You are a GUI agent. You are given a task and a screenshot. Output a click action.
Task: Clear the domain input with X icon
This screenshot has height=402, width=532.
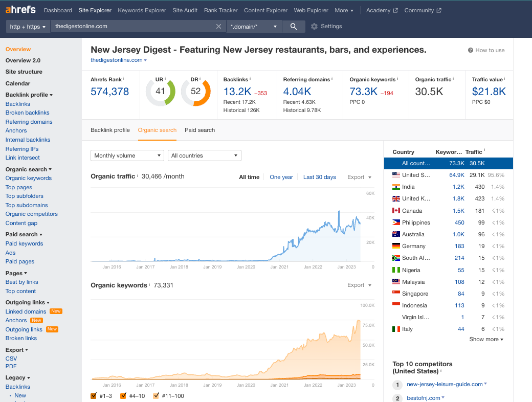click(x=218, y=27)
